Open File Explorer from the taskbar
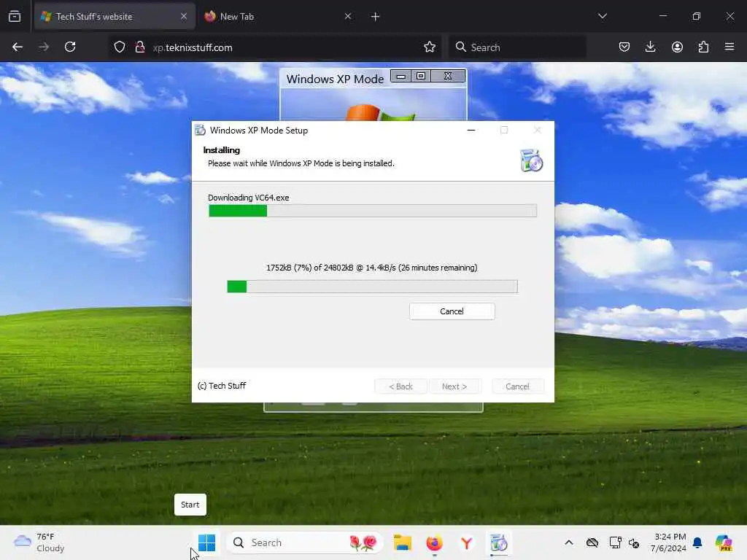 [x=403, y=542]
